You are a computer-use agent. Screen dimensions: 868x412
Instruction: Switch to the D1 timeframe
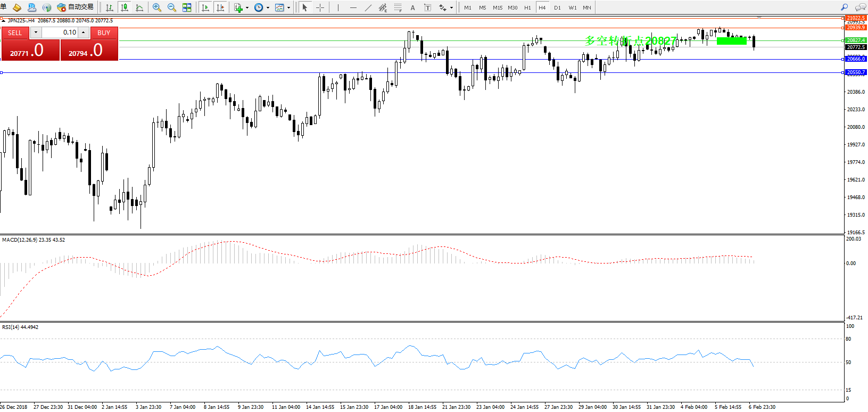click(557, 7)
